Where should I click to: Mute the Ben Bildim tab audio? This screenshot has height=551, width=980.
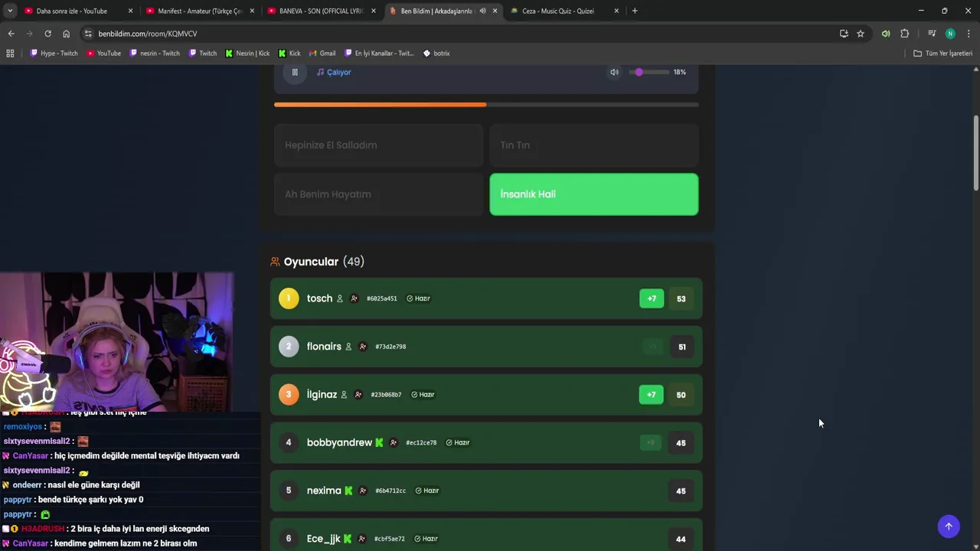[x=482, y=11]
